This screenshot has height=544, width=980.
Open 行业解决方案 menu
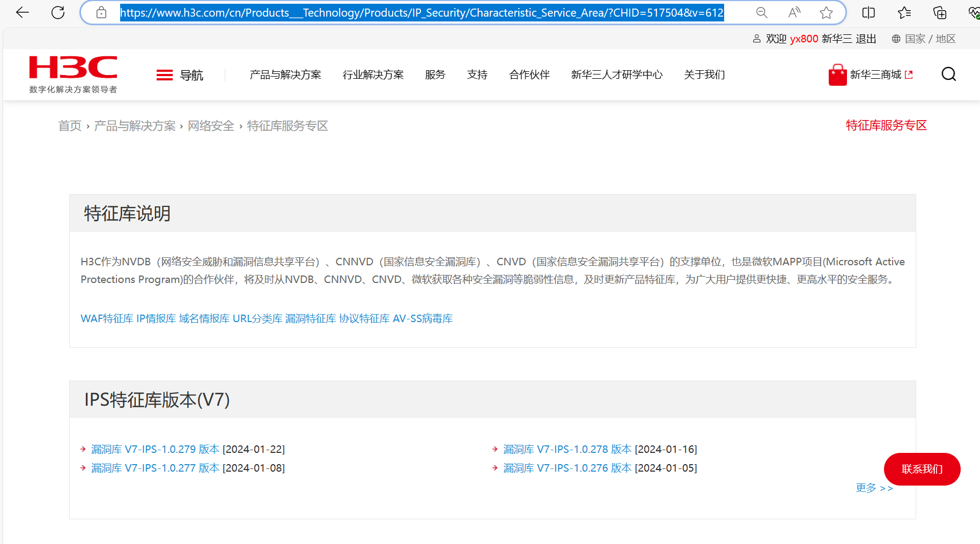coord(373,74)
